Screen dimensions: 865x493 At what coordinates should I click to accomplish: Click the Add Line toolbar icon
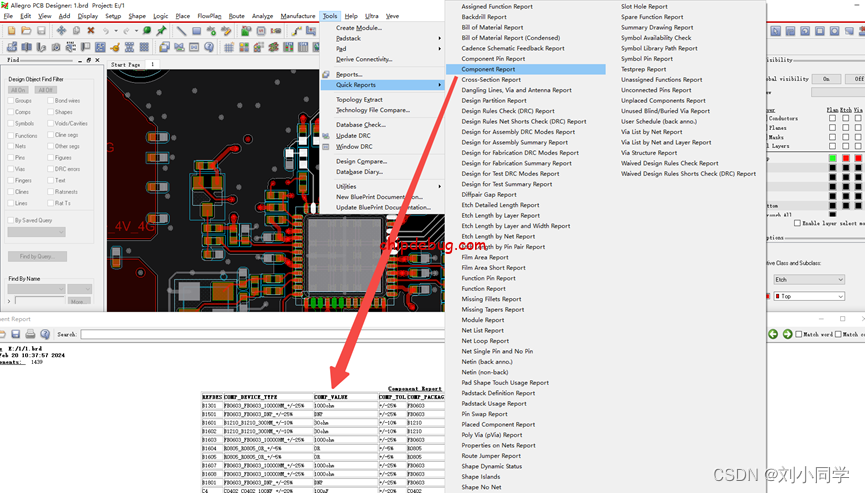181,31
